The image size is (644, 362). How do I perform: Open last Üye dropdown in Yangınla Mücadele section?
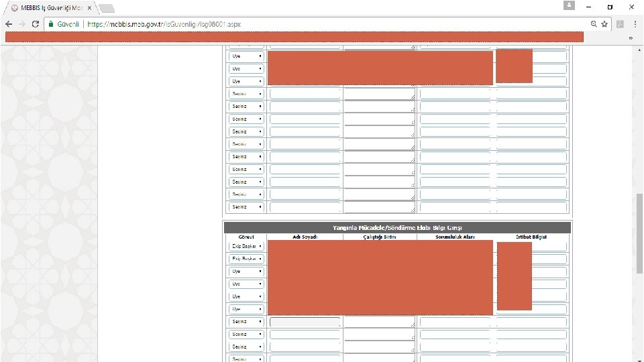coord(246,309)
